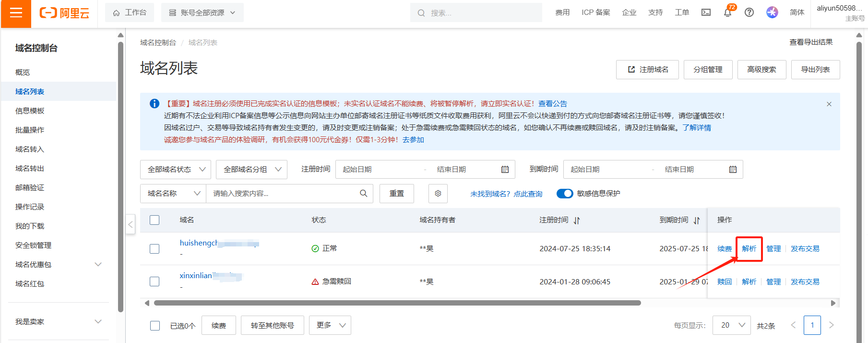The image size is (868, 343).
Task: Click the horizontal scrollbar under the table
Action: [397, 303]
